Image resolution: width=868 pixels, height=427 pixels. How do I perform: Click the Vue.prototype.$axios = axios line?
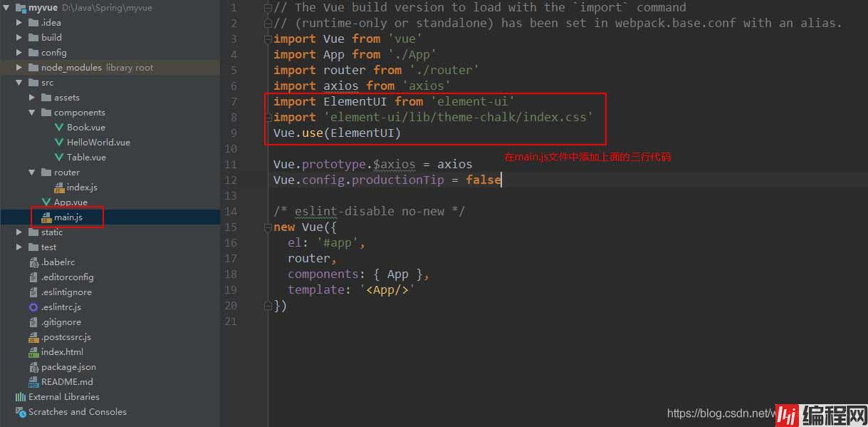372,165
